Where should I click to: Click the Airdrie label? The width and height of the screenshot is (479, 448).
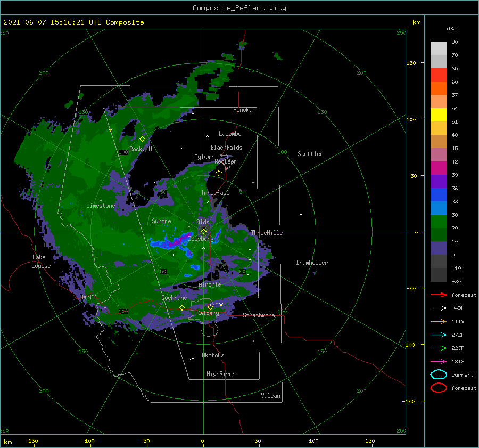point(210,284)
